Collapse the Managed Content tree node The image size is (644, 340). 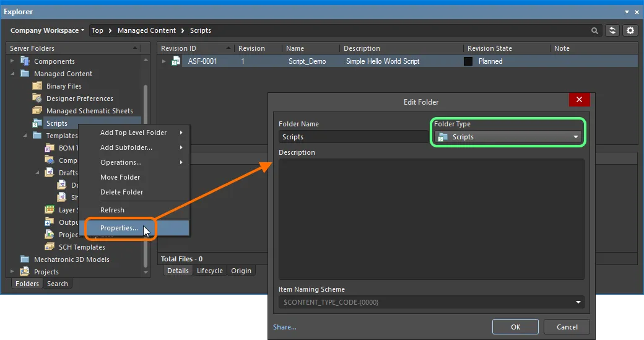(12, 74)
